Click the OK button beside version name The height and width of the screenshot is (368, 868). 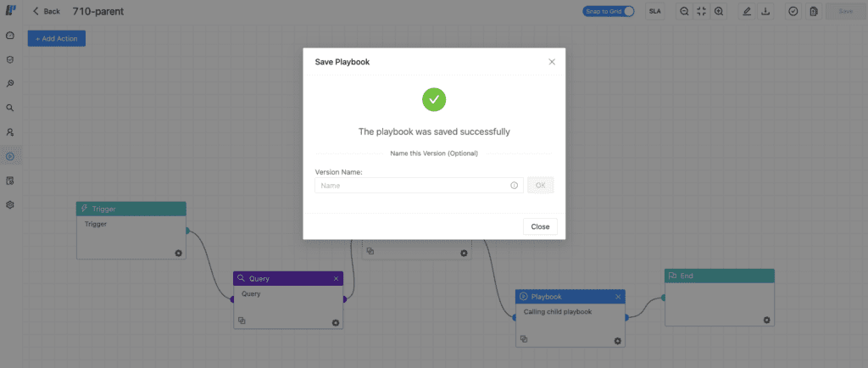pyautogui.click(x=540, y=186)
